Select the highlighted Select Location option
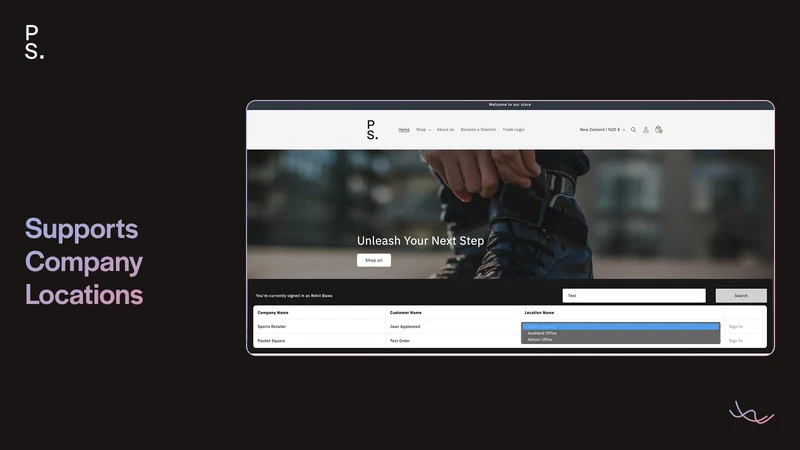 [x=620, y=327]
